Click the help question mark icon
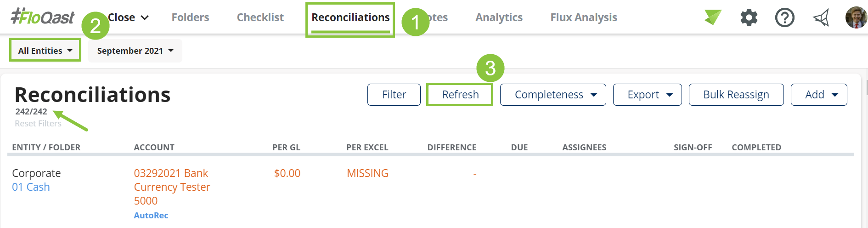Viewport: 868px width, 228px height. coord(784,18)
